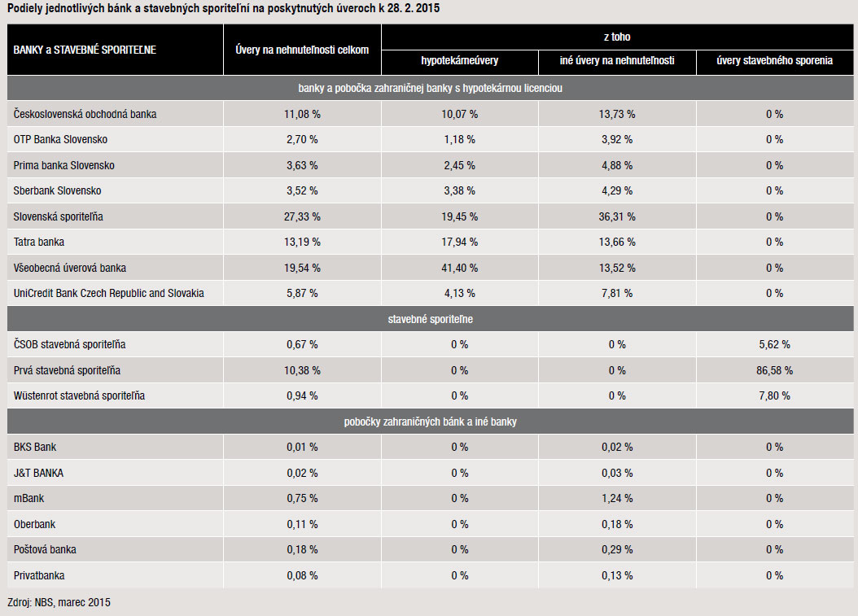858x616 pixels.
Task: Select 'úvery stavebného sporenia' column header
Action: click(774, 60)
